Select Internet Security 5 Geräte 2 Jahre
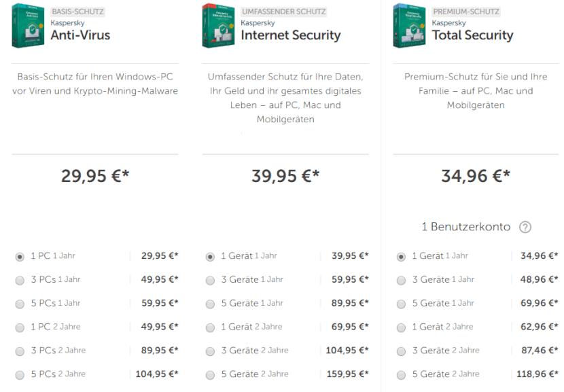The height and width of the screenshot is (392, 564). (210, 375)
